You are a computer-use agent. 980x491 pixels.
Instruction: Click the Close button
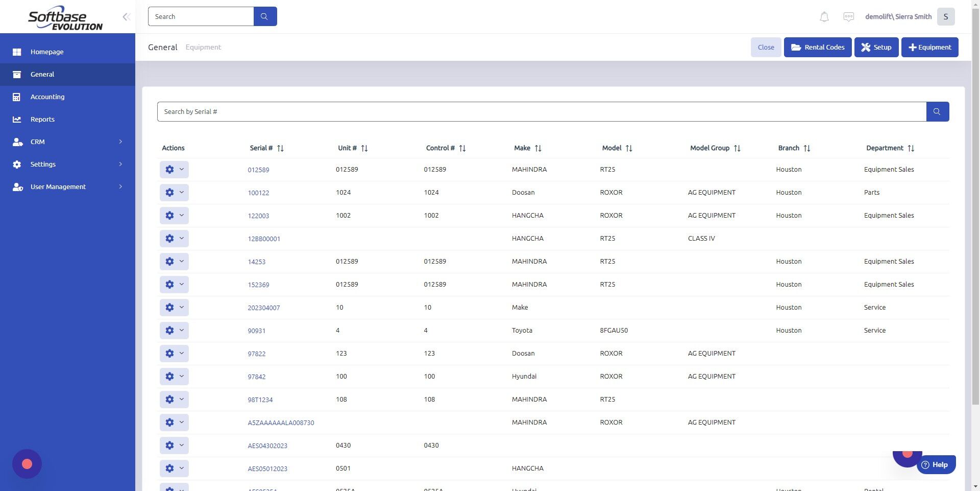coord(766,47)
